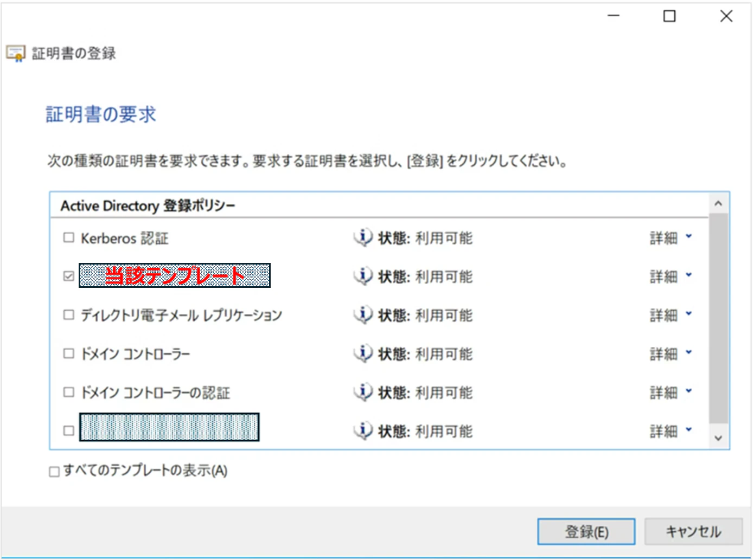The width and height of the screenshot is (754, 560).
Task: Check the last masked template checkbox
Action: tap(68, 431)
